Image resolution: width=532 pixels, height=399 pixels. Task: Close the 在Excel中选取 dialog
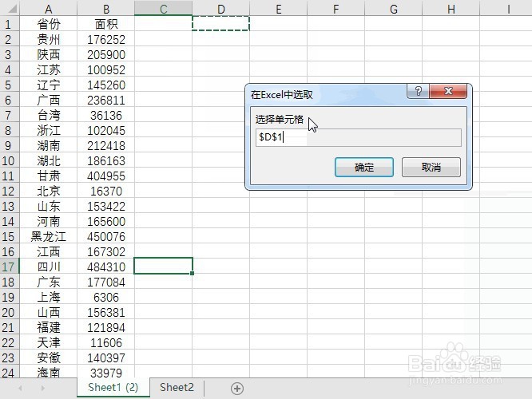coord(448,91)
